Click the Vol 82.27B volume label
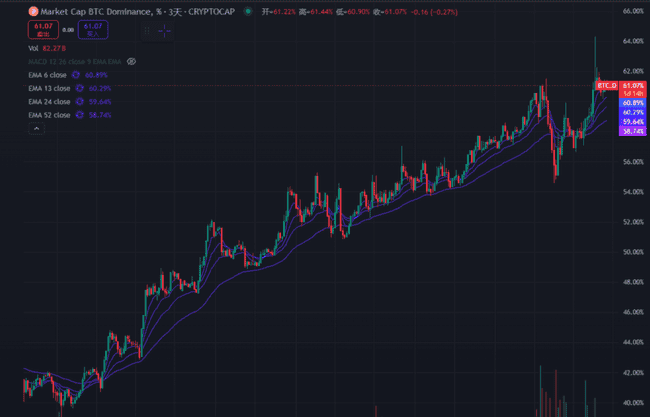Viewport: 650px width, 417px height. click(x=47, y=47)
